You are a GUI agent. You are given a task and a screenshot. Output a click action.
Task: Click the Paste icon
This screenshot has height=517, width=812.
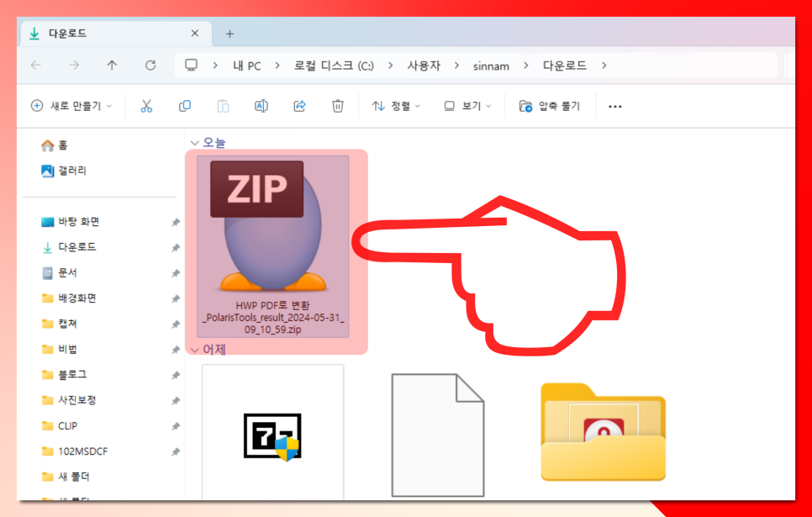coord(222,106)
